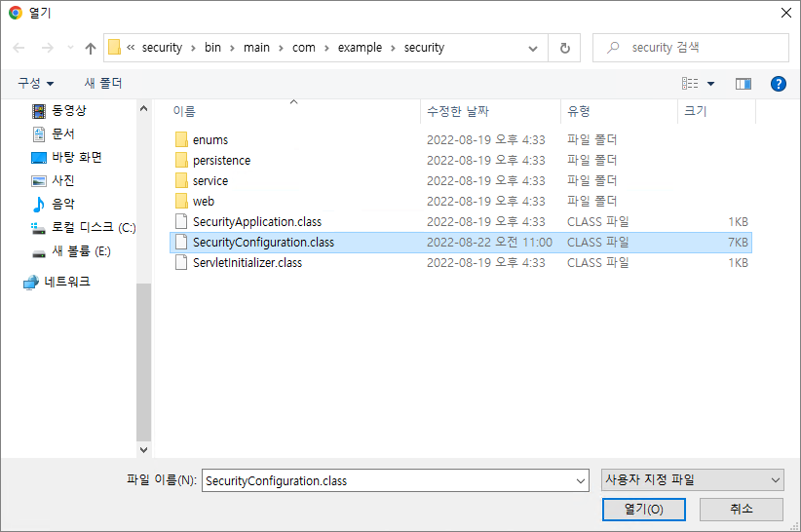
Task: Select 문서 in navigation pane
Action: (63, 133)
